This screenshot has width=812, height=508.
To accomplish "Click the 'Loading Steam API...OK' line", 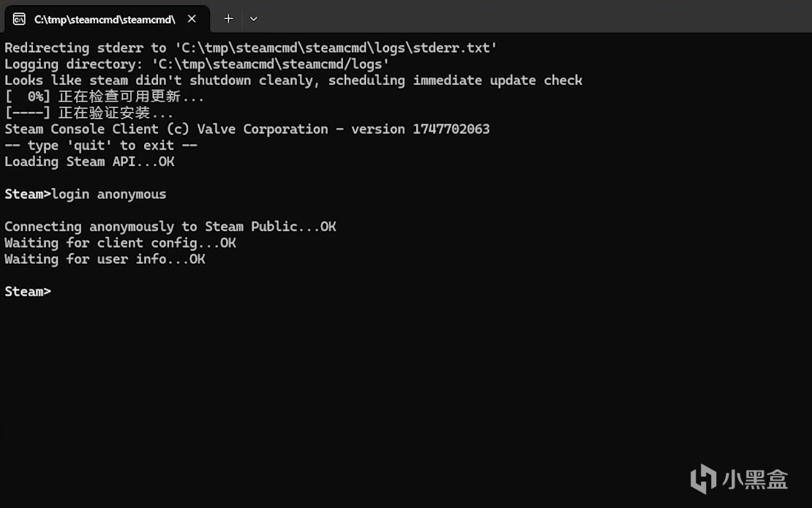I will 89,162.
